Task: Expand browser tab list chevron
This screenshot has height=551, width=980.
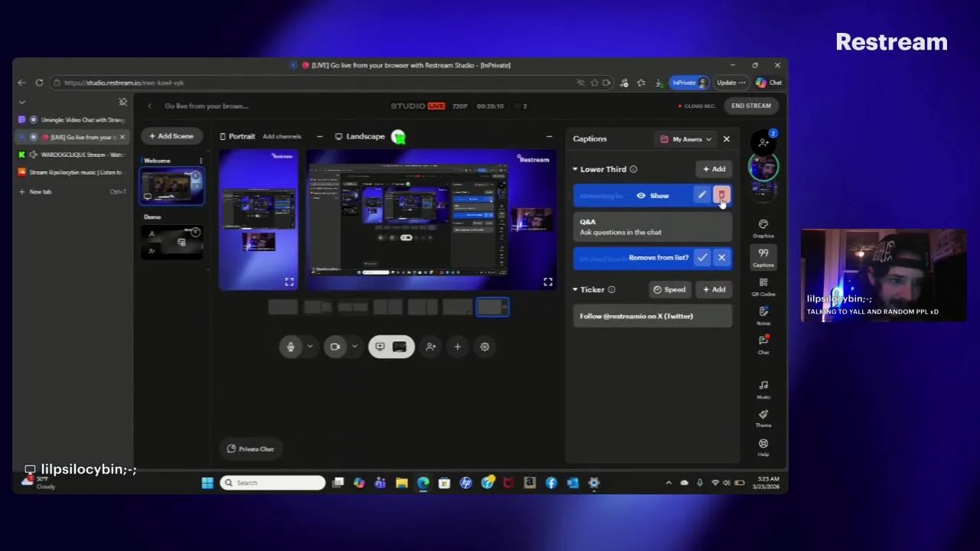Action: pos(21,102)
